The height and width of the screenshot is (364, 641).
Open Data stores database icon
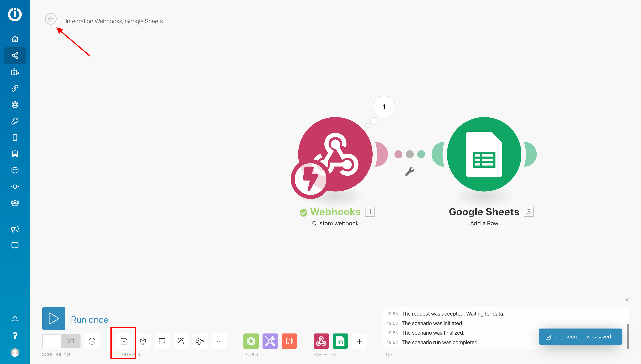(15, 154)
